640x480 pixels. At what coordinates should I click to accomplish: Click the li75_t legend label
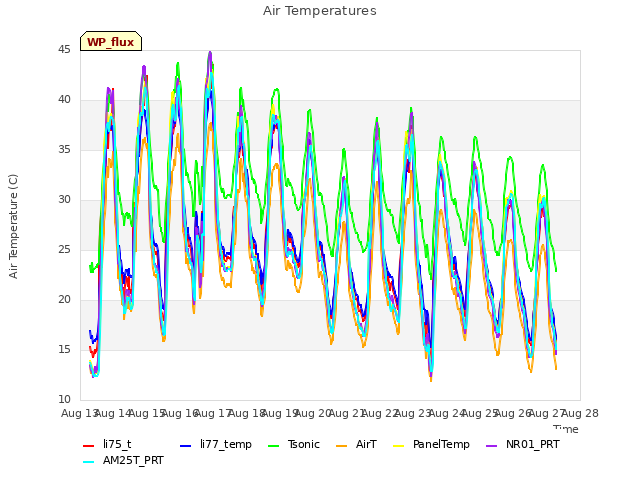coord(117,444)
